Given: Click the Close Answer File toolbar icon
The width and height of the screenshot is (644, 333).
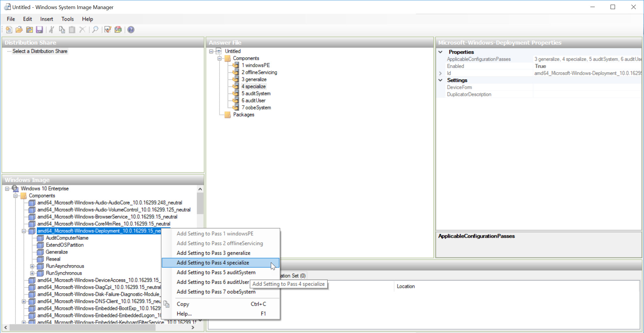Looking at the screenshot, I should click(x=29, y=30).
